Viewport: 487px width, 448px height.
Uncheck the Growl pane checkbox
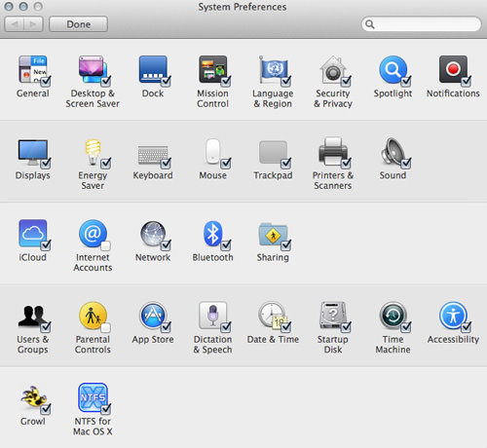point(46,409)
